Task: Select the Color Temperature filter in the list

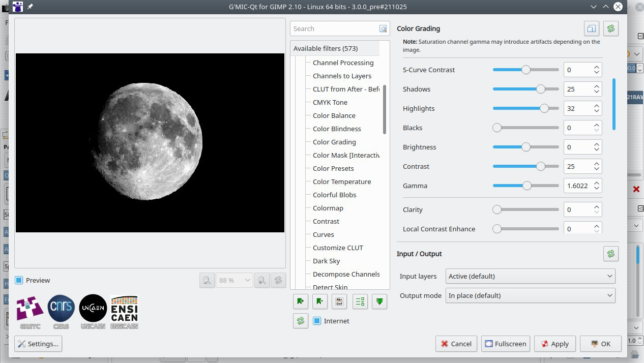Action: pos(341,181)
